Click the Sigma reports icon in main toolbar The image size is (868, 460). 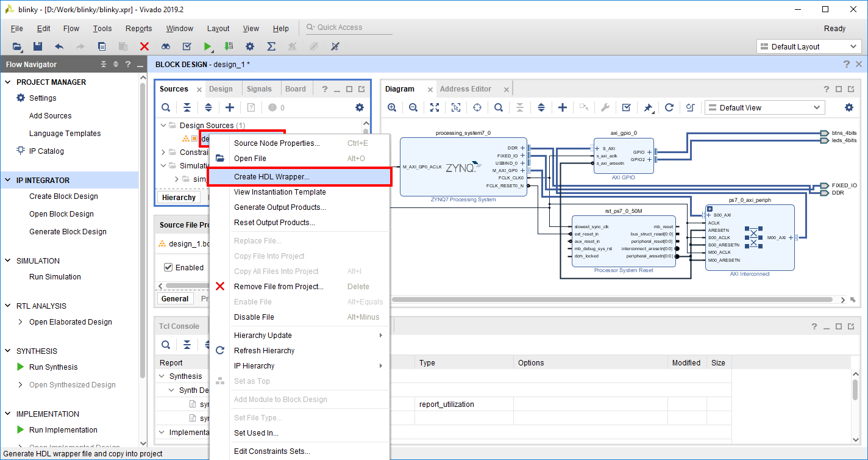[271, 46]
